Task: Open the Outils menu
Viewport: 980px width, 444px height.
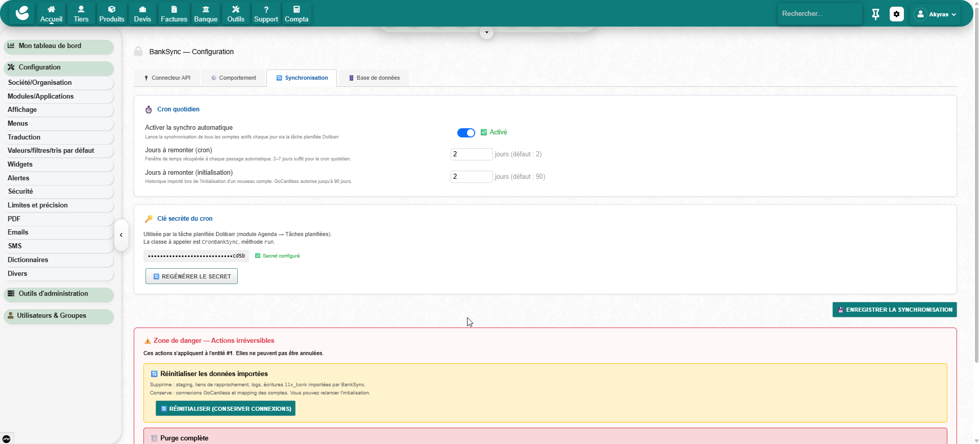Action: click(236, 14)
